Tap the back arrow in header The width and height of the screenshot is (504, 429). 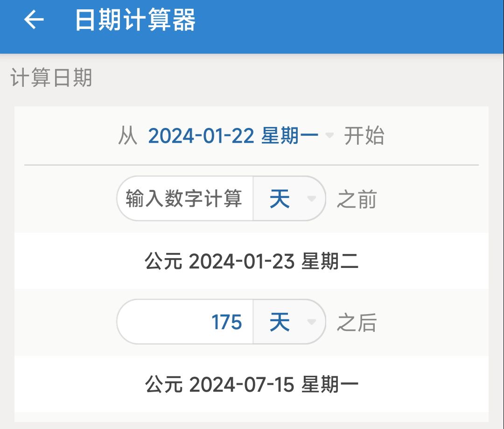point(34,20)
